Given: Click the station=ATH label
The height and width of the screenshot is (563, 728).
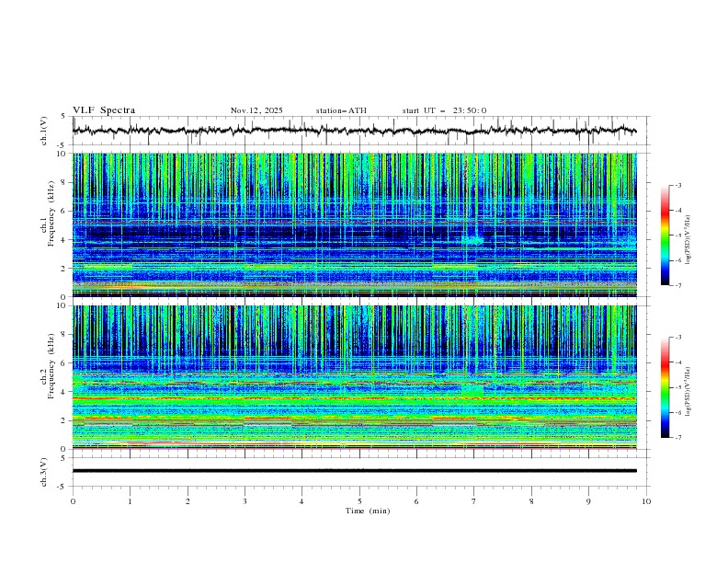Looking at the screenshot, I should tap(341, 110).
